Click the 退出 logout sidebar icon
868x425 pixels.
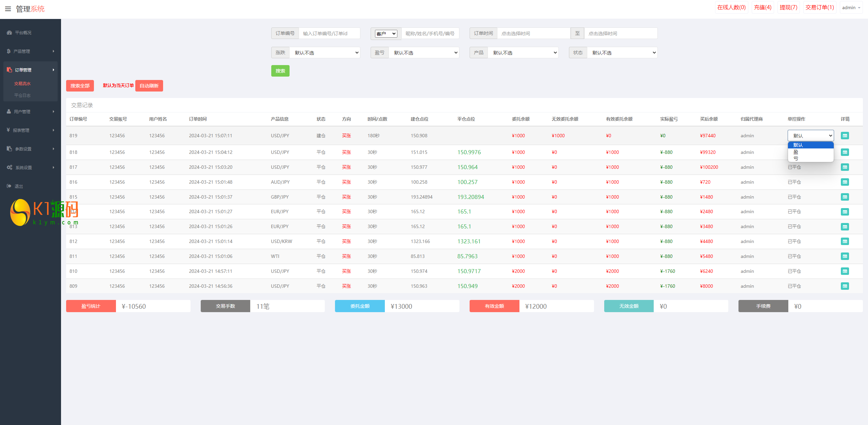point(9,186)
